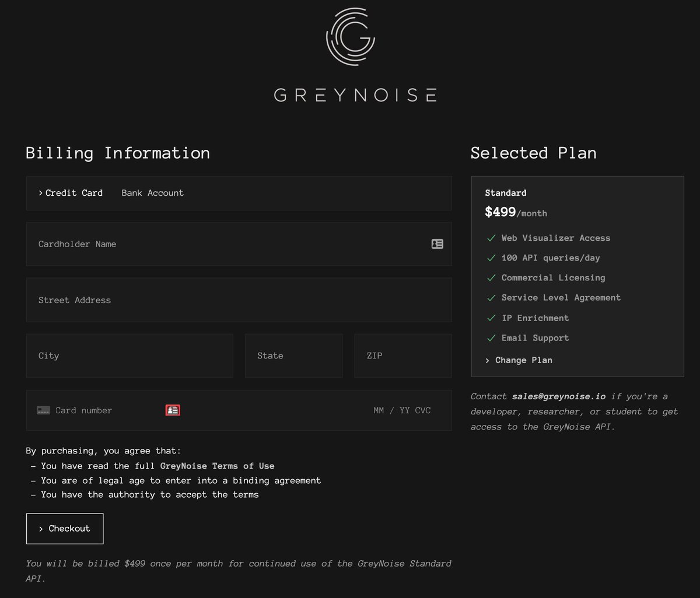Focus the Cardholder Name field
The image size is (700, 598).
point(239,244)
